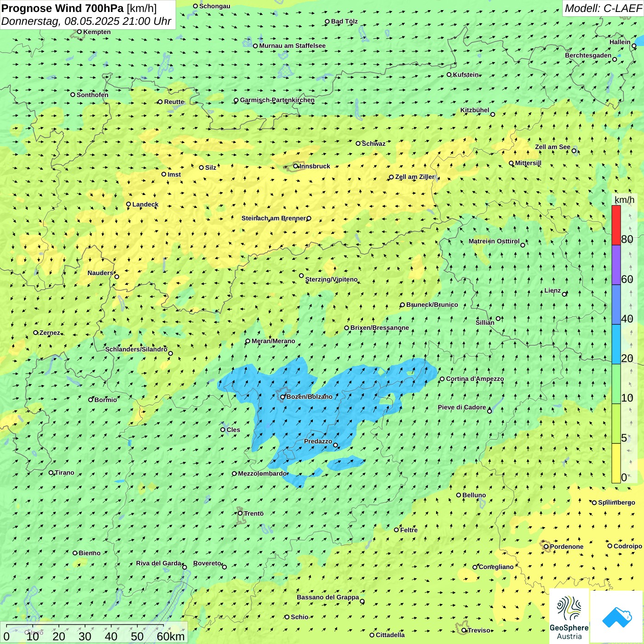
Task: Click the 'Predazzo' label
Action: pyautogui.click(x=318, y=441)
